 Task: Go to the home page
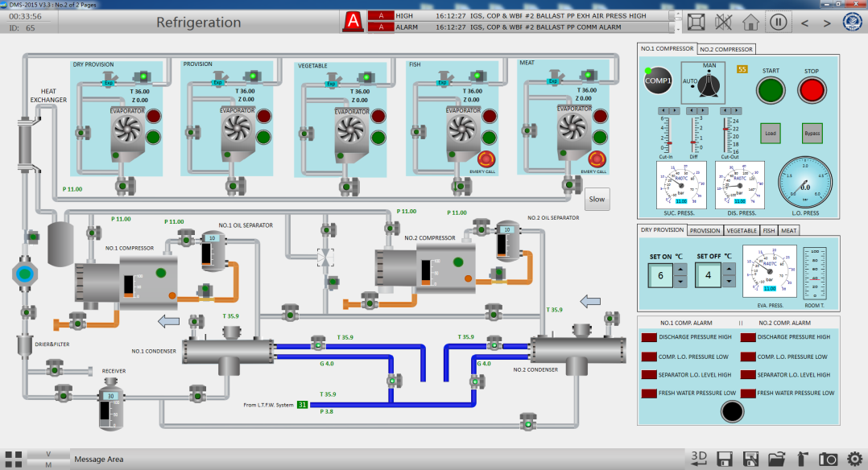click(x=751, y=22)
